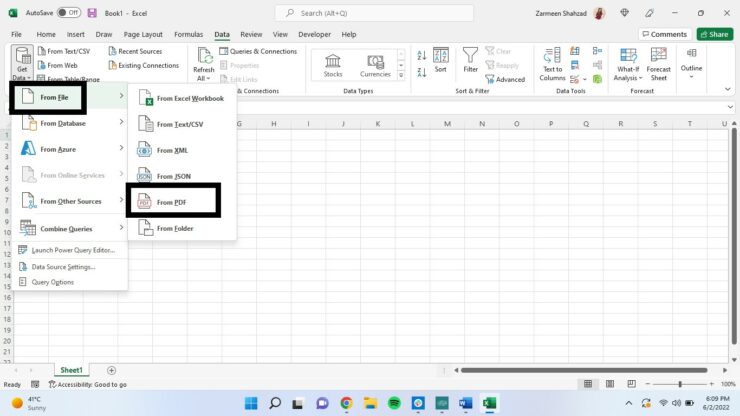Sort Z to A descending

click(421, 72)
